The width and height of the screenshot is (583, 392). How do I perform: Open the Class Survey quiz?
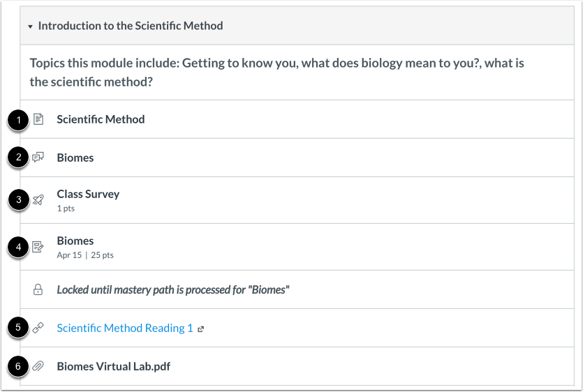tap(88, 194)
